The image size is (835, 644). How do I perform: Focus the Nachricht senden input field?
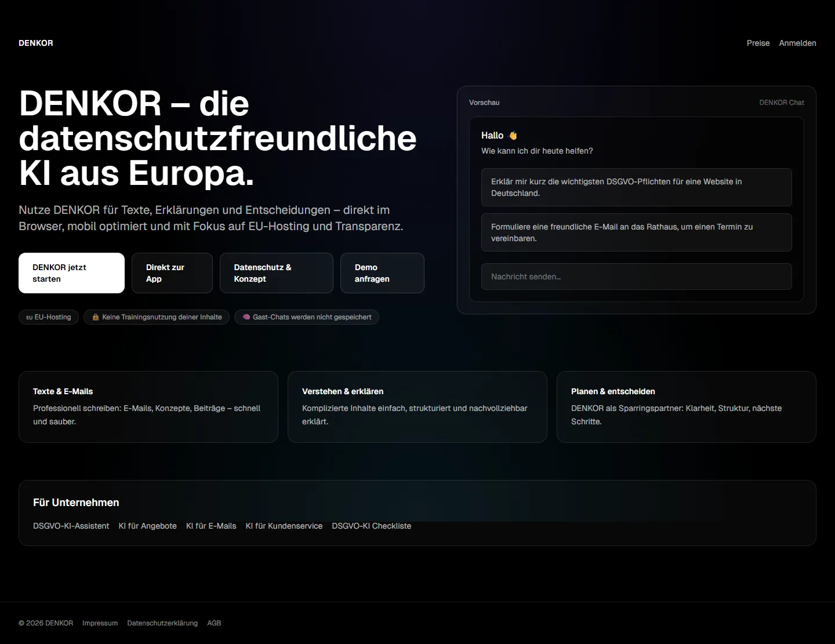637,276
